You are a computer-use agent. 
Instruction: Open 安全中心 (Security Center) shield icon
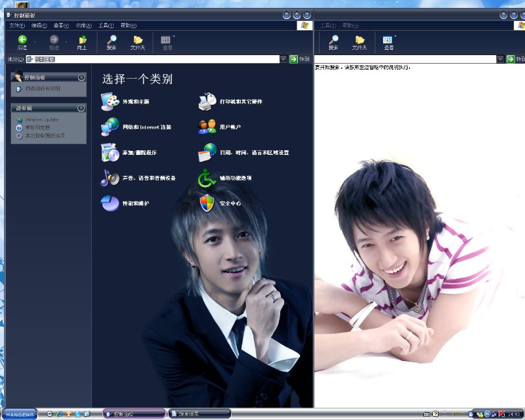pyautogui.click(x=207, y=203)
